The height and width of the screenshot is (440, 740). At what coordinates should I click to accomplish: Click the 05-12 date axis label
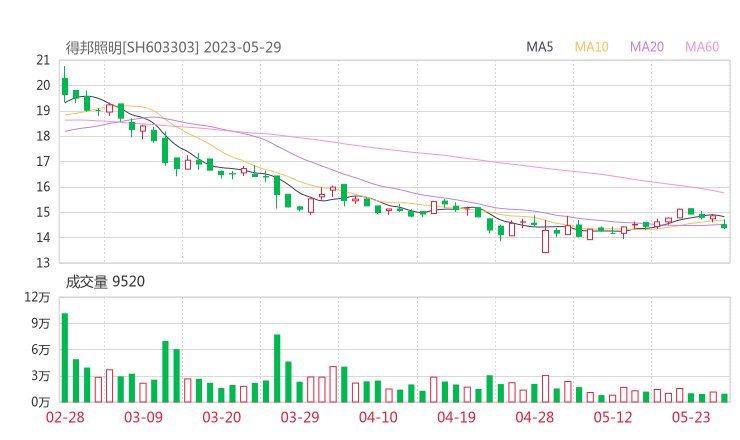[x=613, y=417]
